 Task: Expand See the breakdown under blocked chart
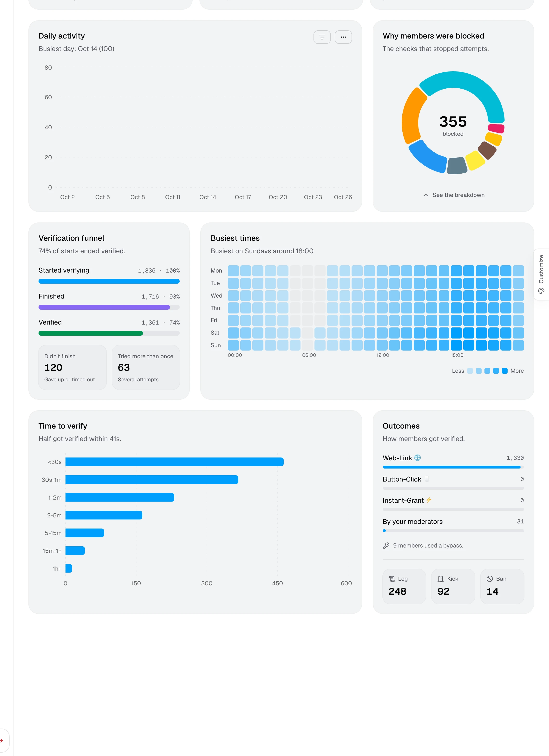pos(453,195)
